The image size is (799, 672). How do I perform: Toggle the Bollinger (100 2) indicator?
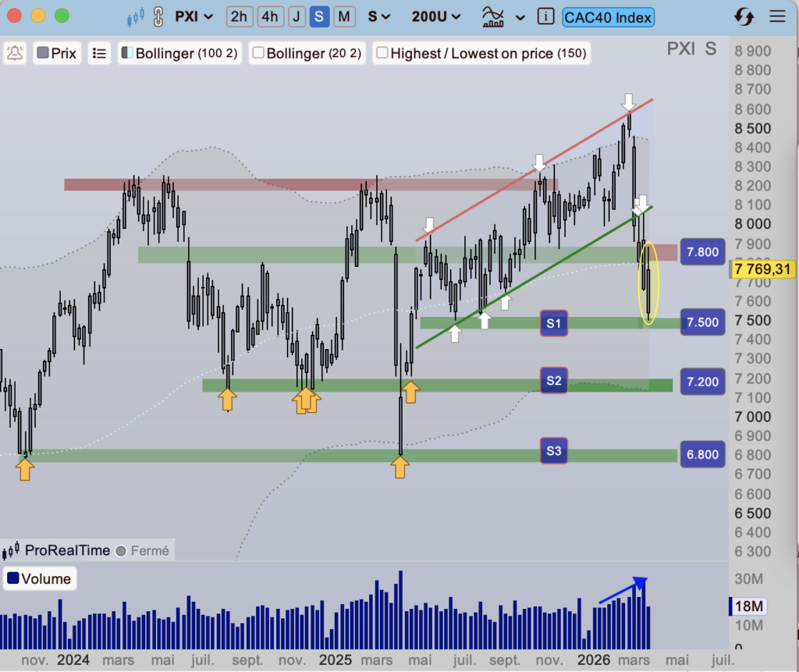(x=126, y=53)
